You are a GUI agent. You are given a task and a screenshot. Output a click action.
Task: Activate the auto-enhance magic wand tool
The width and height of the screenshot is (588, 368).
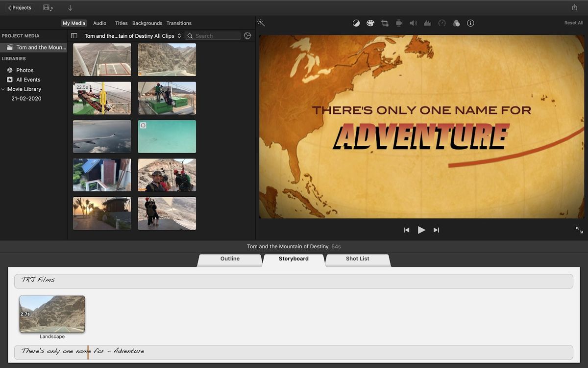[x=261, y=23]
